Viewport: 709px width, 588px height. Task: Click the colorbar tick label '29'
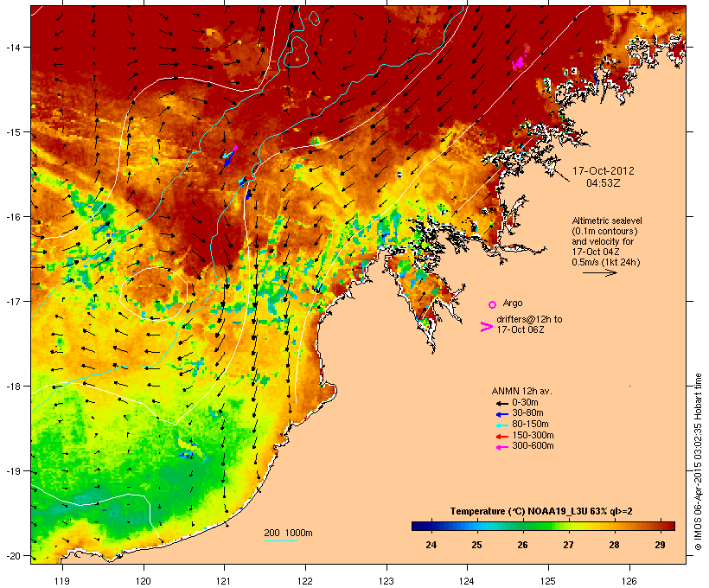pos(660,545)
